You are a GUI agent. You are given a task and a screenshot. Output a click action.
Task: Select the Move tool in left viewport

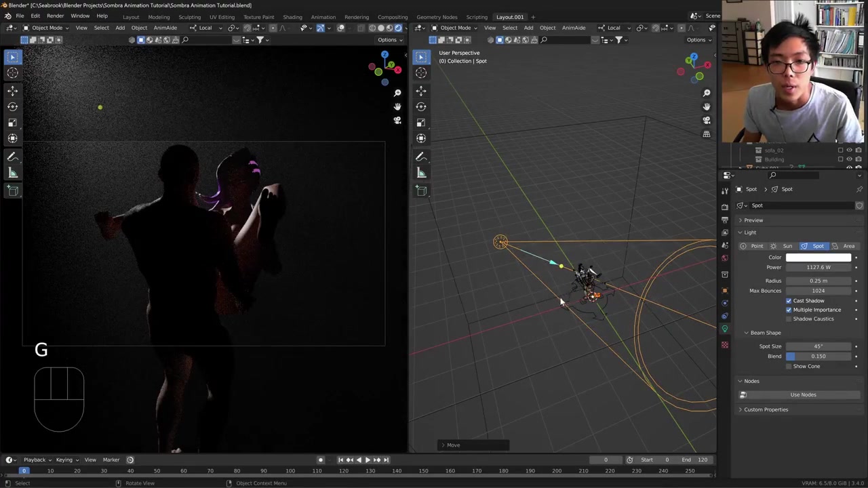(x=12, y=89)
